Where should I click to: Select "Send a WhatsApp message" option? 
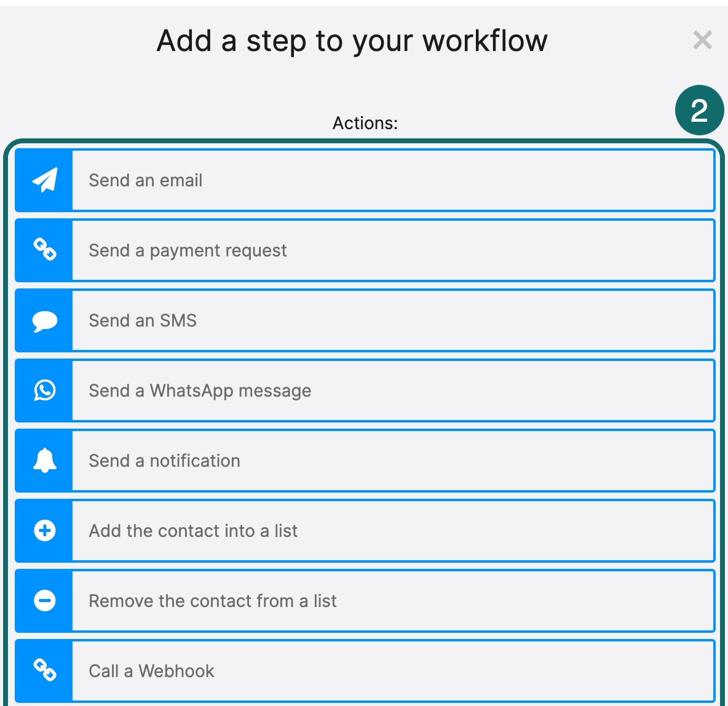tap(200, 391)
